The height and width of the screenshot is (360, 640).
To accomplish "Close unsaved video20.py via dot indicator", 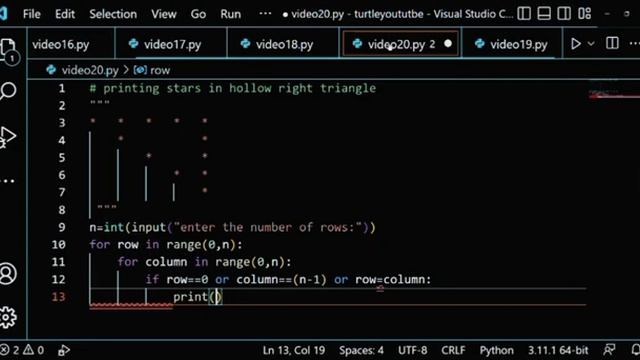I will [x=448, y=44].
